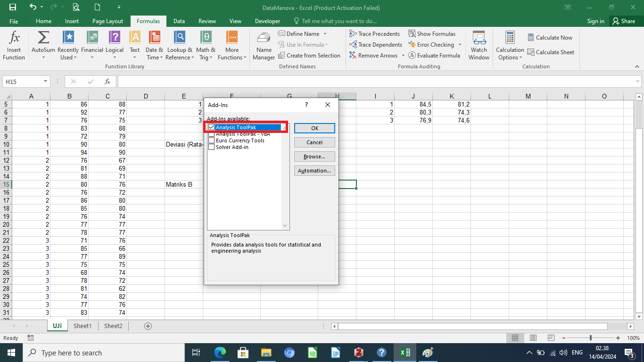Enable the Solver Add-in checkbox
This screenshot has width=644, height=362.
(x=211, y=147)
